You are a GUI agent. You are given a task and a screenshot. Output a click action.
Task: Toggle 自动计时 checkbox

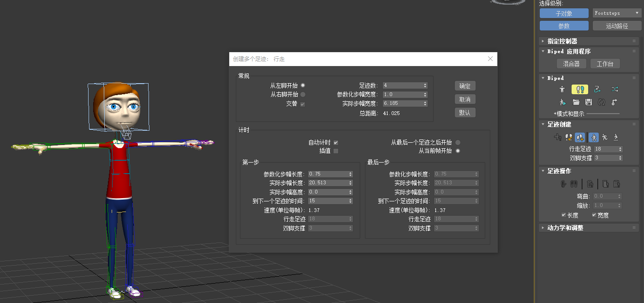point(336,142)
